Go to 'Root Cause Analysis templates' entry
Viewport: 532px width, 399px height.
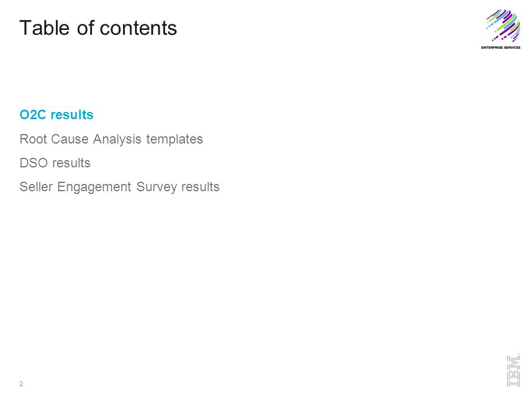pyautogui.click(x=111, y=139)
